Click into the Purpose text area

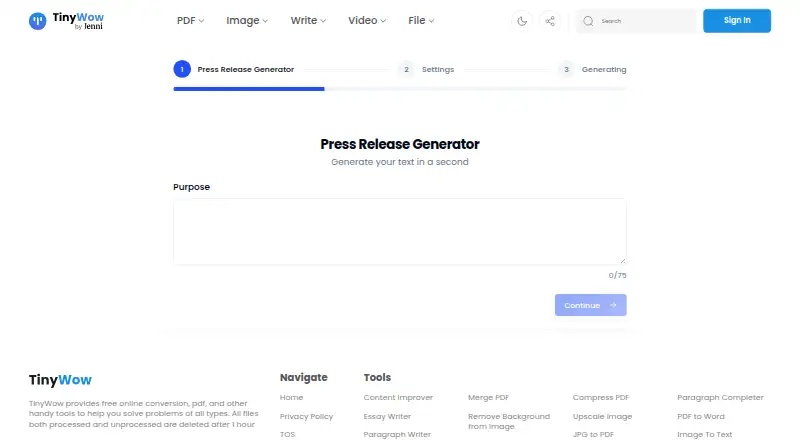pyautogui.click(x=399, y=231)
